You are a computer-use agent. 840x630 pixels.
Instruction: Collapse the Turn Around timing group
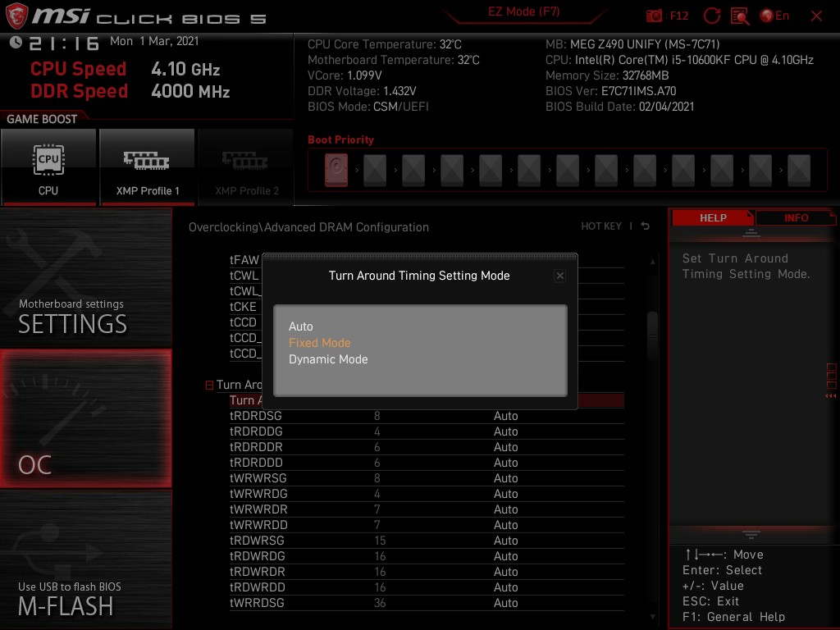[209, 385]
